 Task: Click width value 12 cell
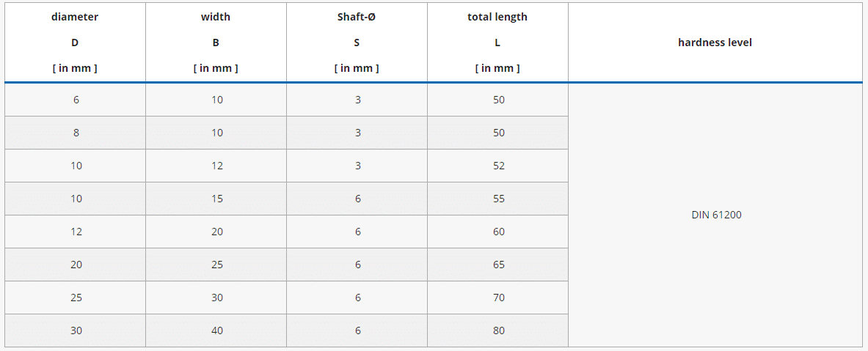tap(217, 166)
